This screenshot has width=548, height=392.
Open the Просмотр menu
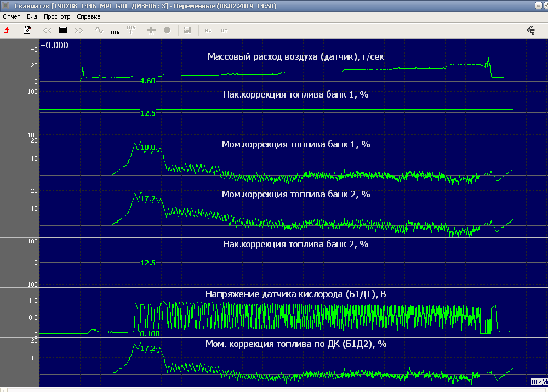click(x=57, y=16)
